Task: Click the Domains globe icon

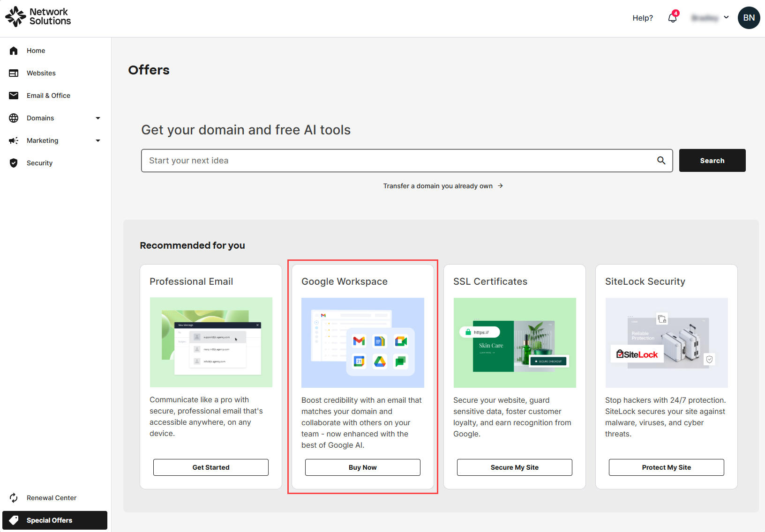Action: pos(14,118)
